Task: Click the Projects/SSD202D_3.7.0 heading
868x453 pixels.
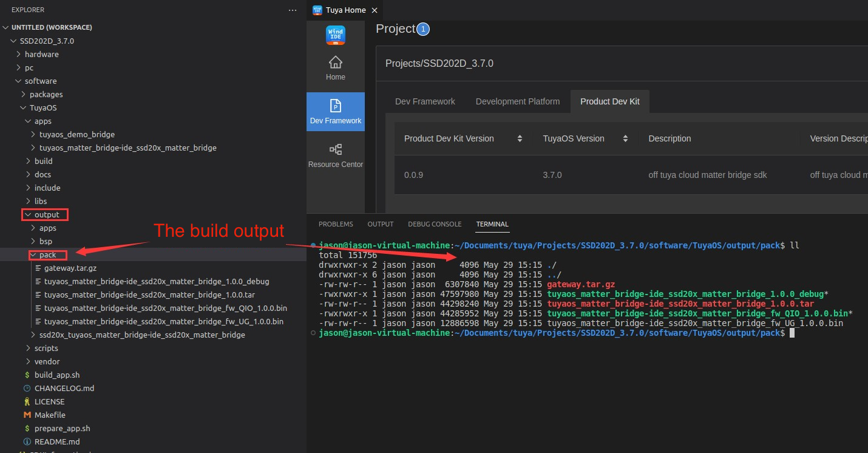Action: coord(439,64)
